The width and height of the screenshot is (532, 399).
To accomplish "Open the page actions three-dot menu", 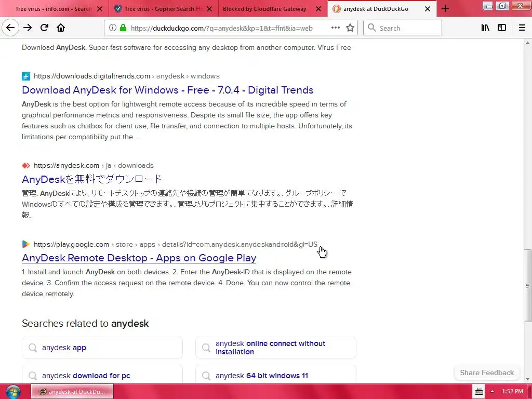I will (335, 28).
